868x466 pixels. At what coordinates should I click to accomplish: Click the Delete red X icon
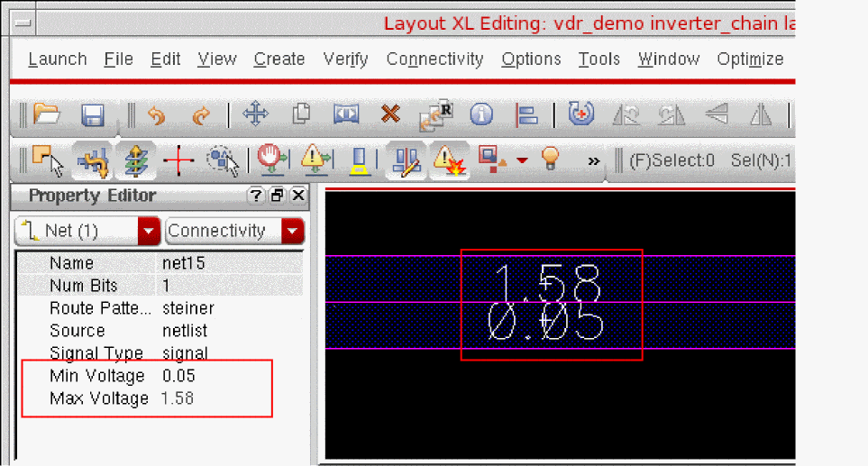(390, 114)
